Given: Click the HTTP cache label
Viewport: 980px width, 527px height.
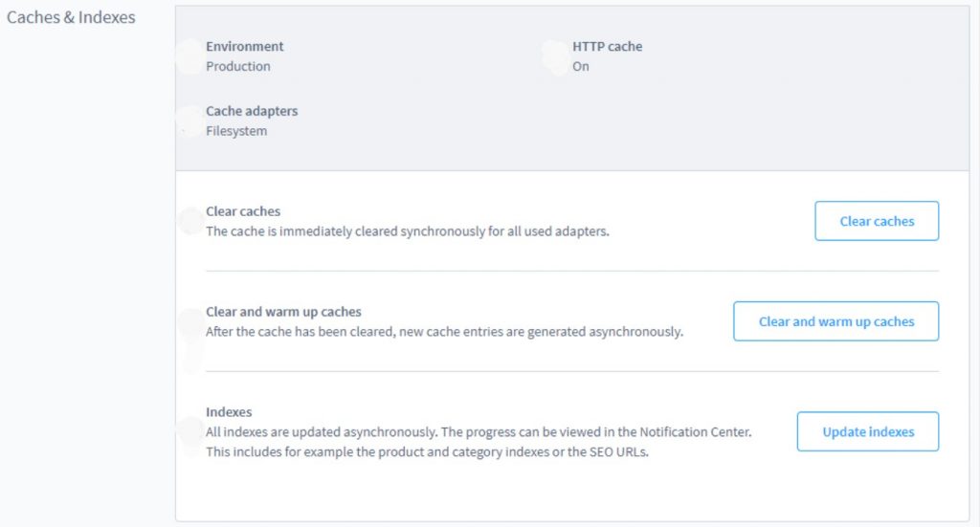Looking at the screenshot, I should coord(608,46).
